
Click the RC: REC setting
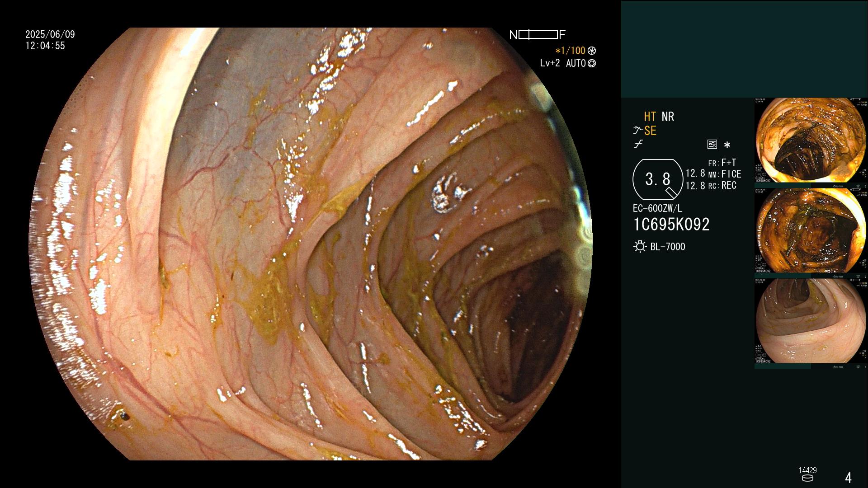click(722, 185)
